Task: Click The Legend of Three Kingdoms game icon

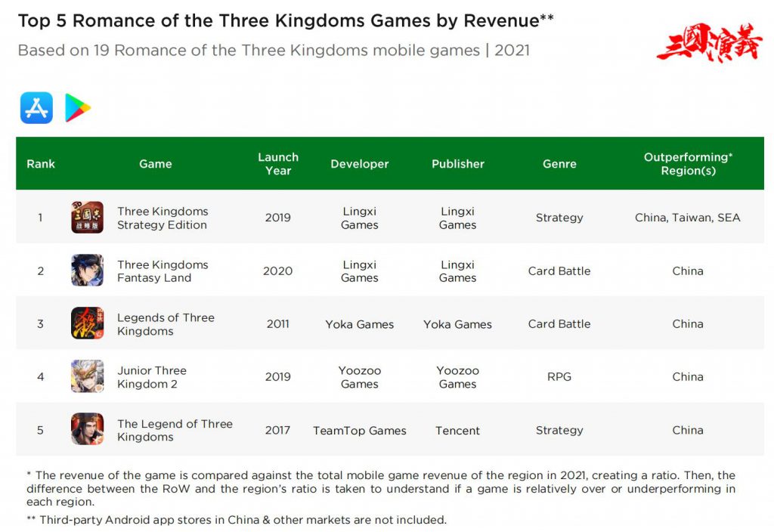Action: coord(87,429)
